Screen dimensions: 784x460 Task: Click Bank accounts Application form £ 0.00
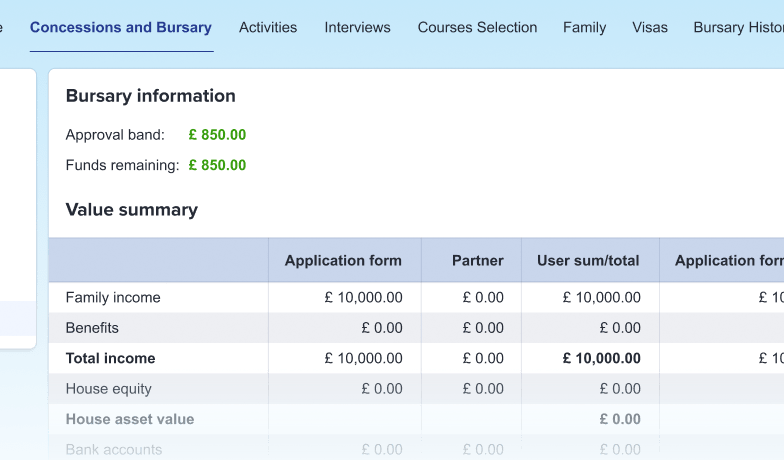382,450
